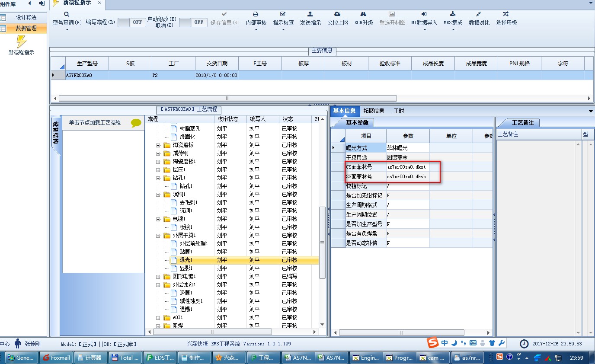This screenshot has height=364, width=595.
Task: Open the EDS工 taskbar item
Action: tap(160, 358)
